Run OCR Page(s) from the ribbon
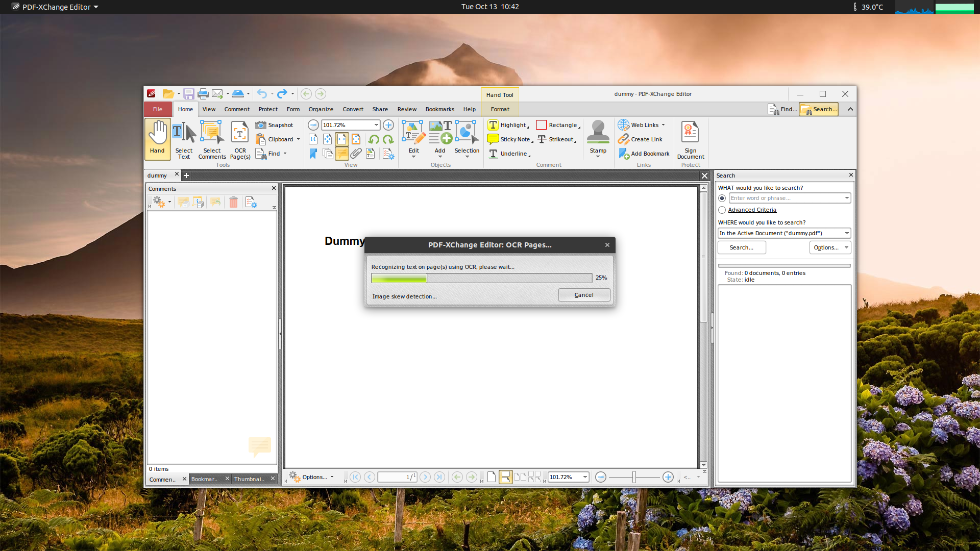 coord(240,139)
